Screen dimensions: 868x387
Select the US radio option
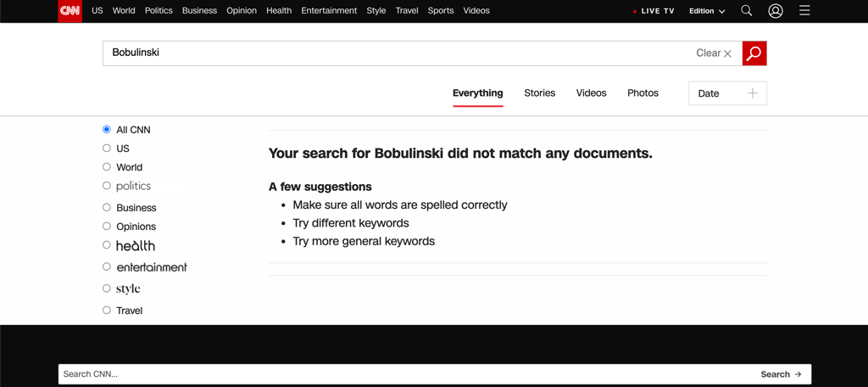point(107,149)
